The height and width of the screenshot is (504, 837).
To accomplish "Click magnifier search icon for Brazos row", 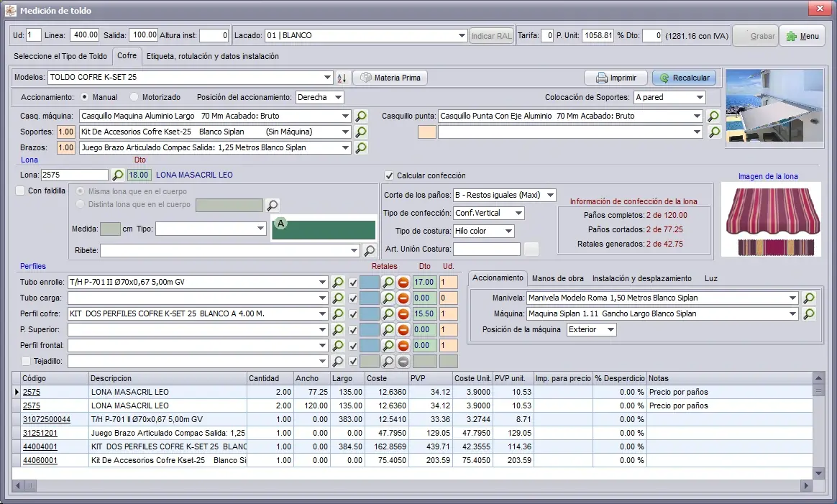I will point(361,148).
